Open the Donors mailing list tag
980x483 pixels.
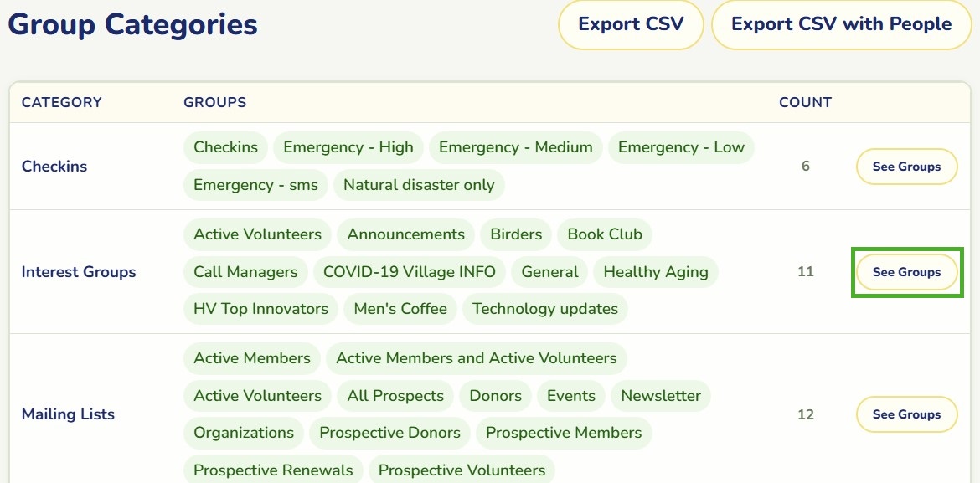click(495, 395)
